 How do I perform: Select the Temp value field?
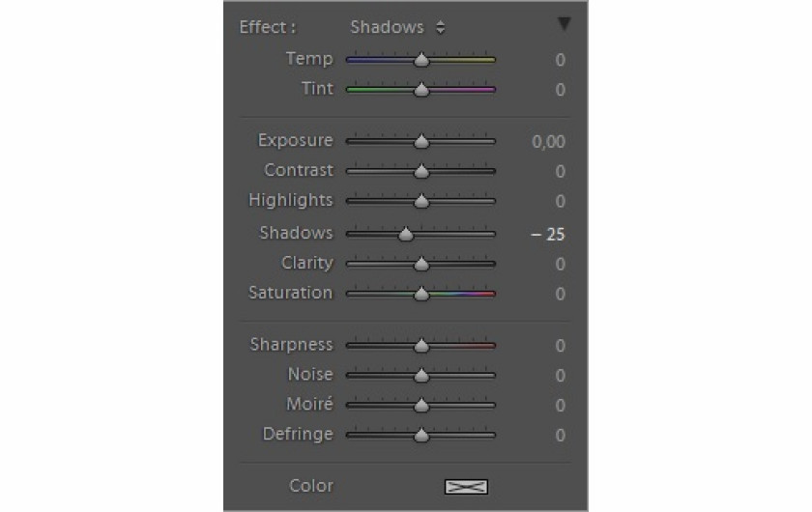coord(560,60)
